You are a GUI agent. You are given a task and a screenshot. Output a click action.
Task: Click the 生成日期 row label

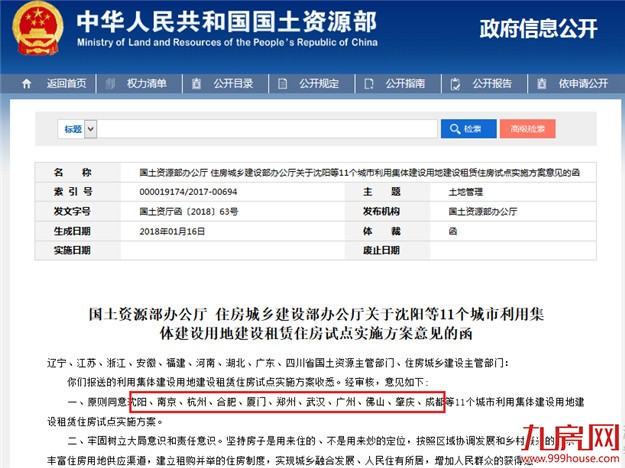pos(72,231)
